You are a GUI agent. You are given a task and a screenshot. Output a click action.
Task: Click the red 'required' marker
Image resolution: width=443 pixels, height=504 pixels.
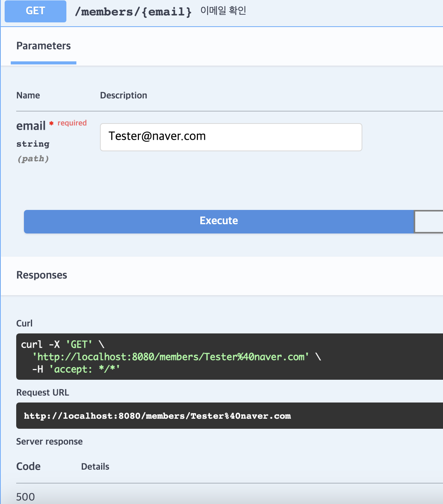(72, 123)
